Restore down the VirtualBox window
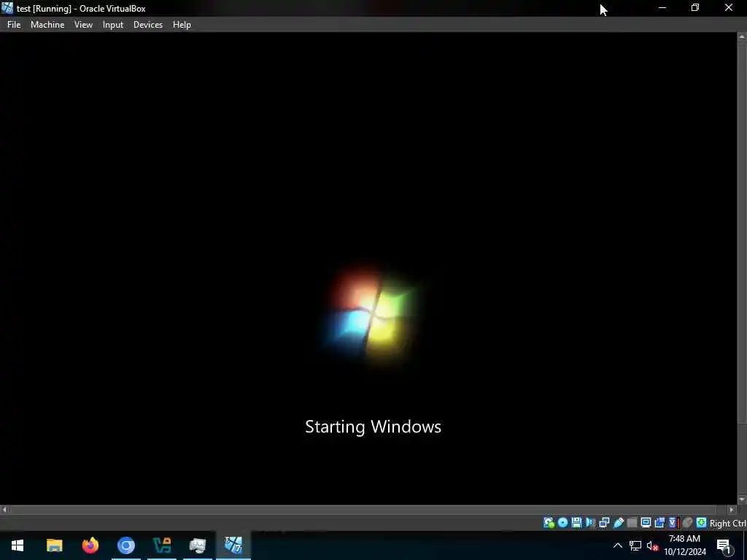747x560 pixels. [695, 7]
